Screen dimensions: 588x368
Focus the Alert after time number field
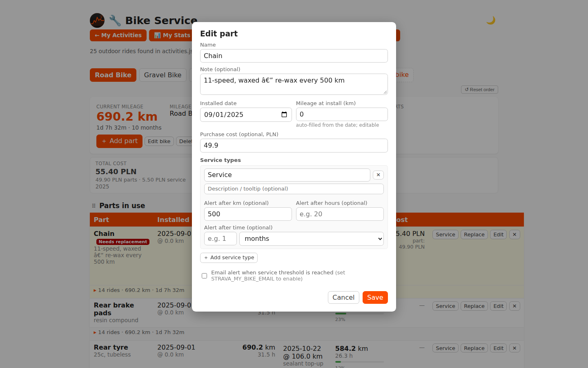tap(220, 239)
